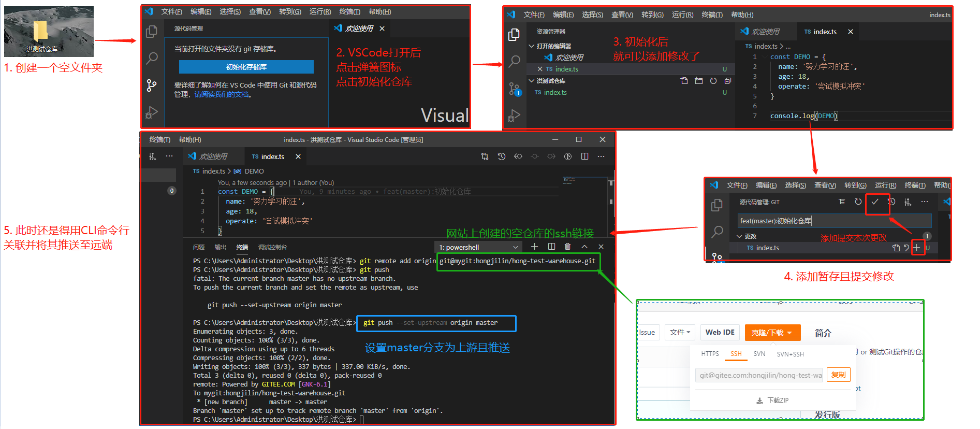Close index.ts in the 打开的编辑器 list
The image size is (980, 429).
pyautogui.click(x=540, y=69)
